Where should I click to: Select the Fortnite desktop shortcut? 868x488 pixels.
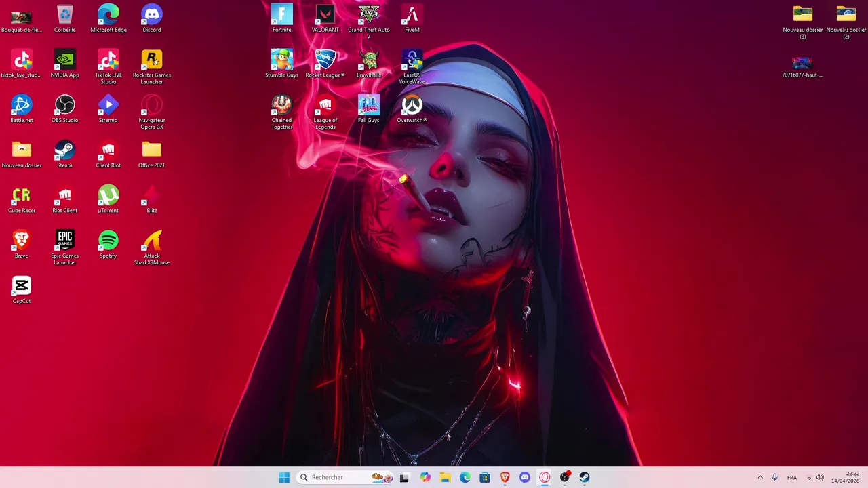pyautogui.click(x=282, y=19)
